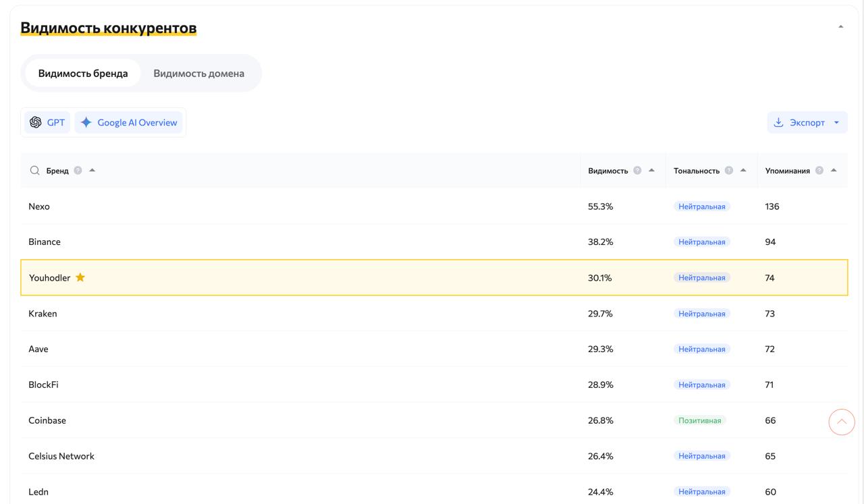Click the help icon next to Бренд
The width and height of the screenshot is (864, 504).
(78, 171)
